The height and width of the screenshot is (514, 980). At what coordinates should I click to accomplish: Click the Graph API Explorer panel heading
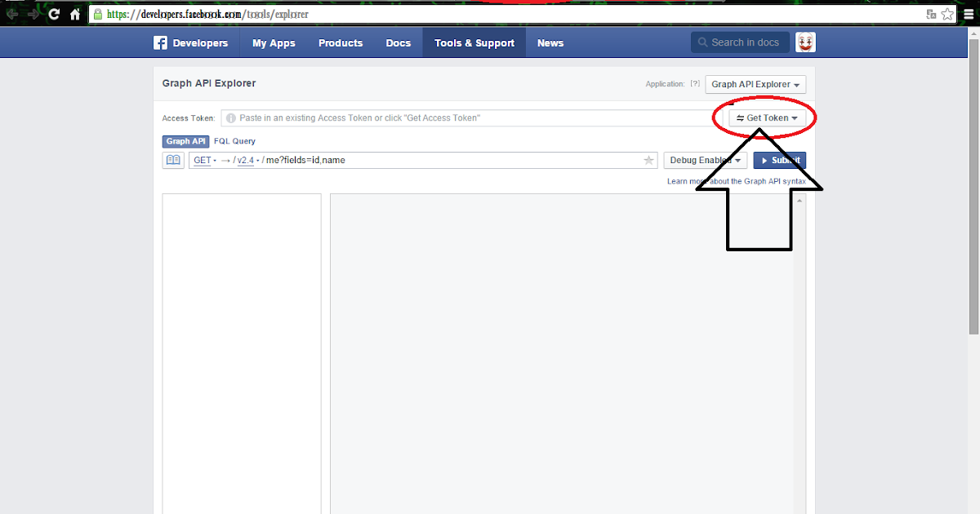pyautogui.click(x=209, y=83)
